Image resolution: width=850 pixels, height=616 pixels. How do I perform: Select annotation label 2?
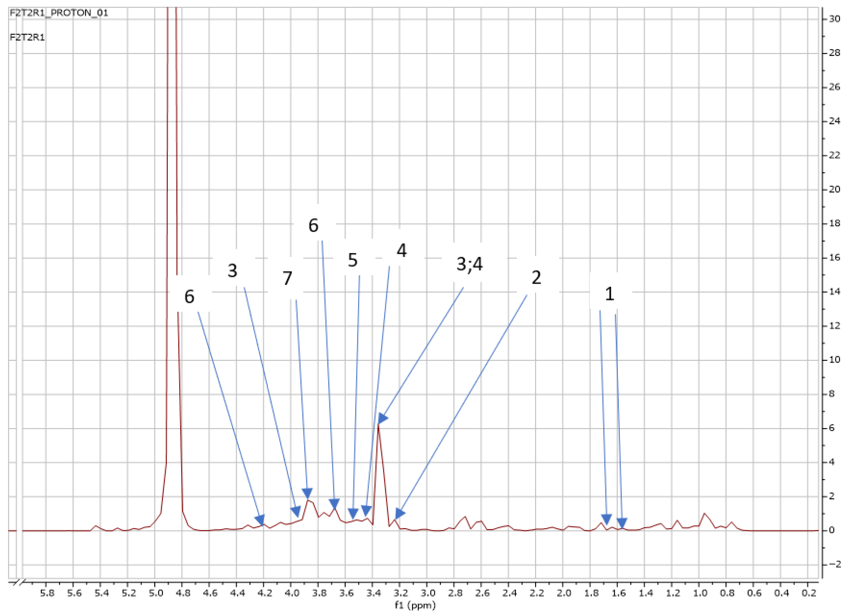536,278
